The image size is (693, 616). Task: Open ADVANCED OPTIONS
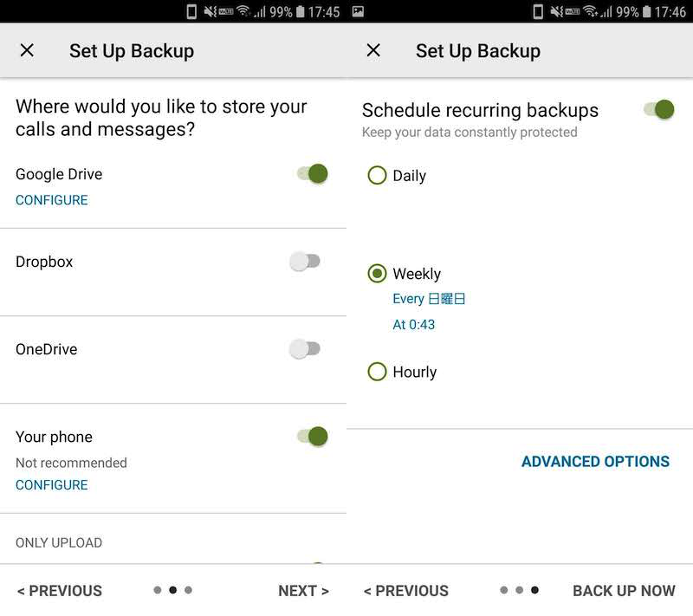coord(595,462)
